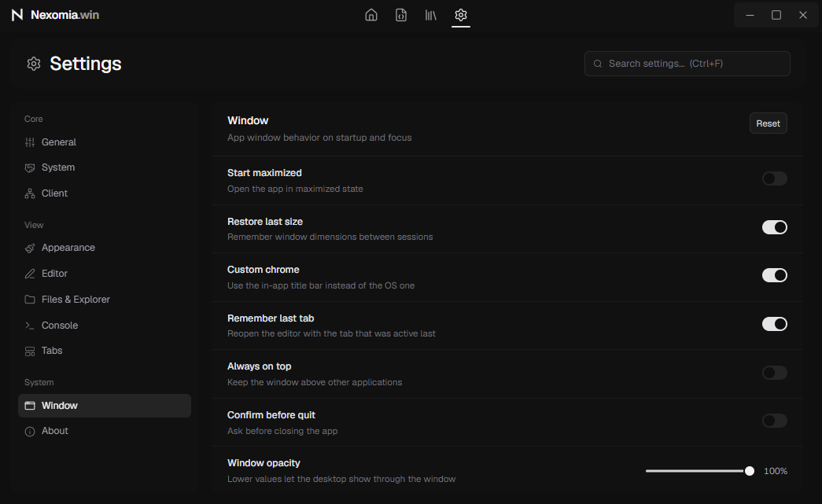
Task: Close the Nexomia window
Action: pos(802,15)
